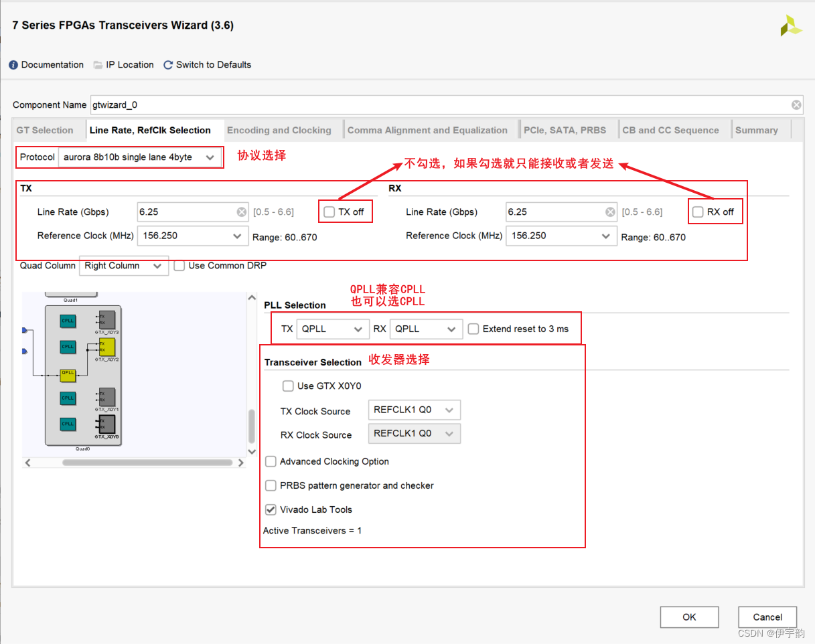The height and width of the screenshot is (644, 815).
Task: Click Switch to Defaults
Action: point(214,65)
